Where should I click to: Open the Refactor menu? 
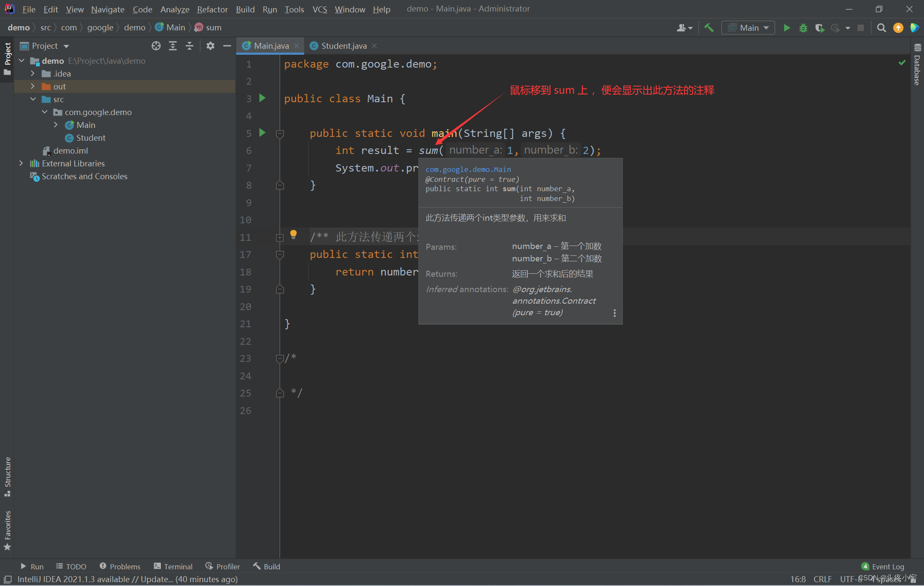tap(212, 9)
